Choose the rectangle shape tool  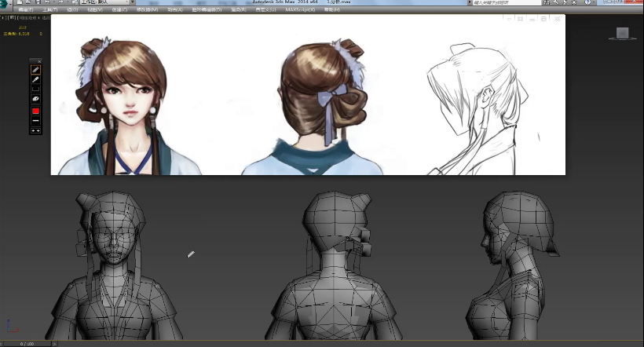35,89
